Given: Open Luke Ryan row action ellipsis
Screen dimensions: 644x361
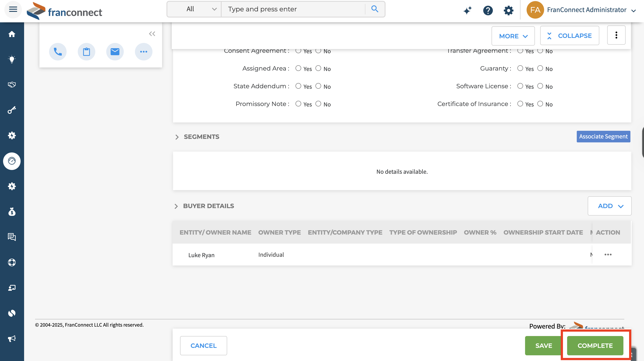Looking at the screenshot, I should (608, 255).
